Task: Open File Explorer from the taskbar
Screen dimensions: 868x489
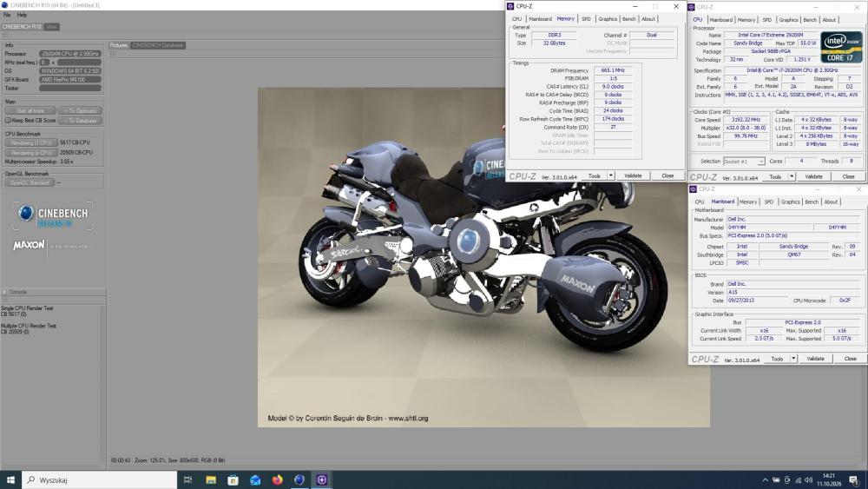Action: [x=211, y=479]
